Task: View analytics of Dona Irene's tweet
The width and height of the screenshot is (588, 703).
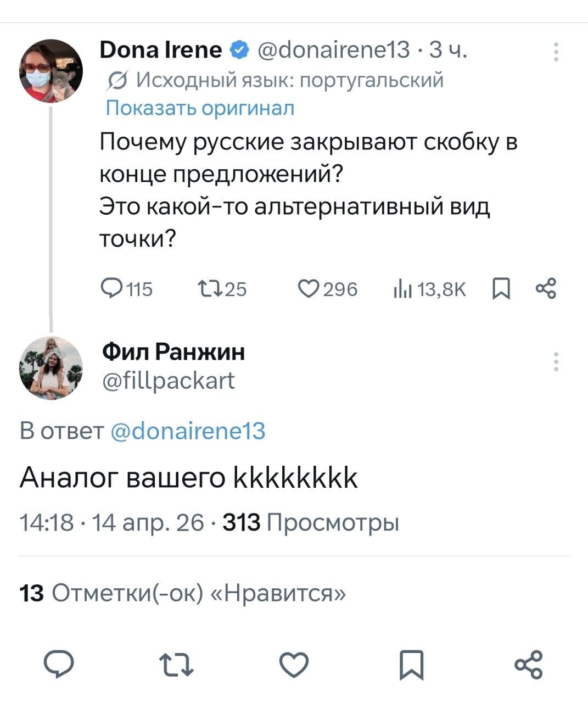Action: point(402,288)
